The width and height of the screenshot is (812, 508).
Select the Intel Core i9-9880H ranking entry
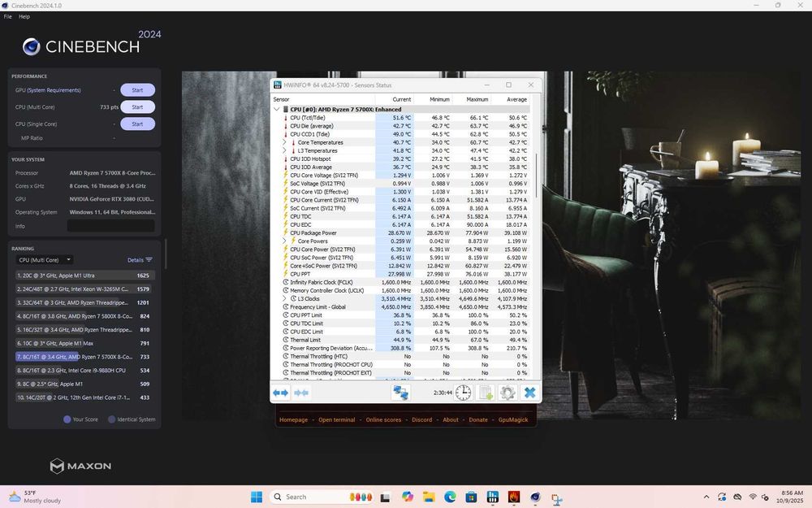pyautogui.click(x=84, y=371)
